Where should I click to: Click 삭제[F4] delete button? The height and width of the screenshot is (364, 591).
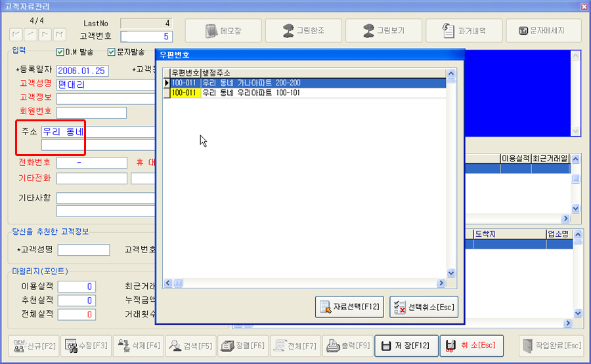(139, 346)
